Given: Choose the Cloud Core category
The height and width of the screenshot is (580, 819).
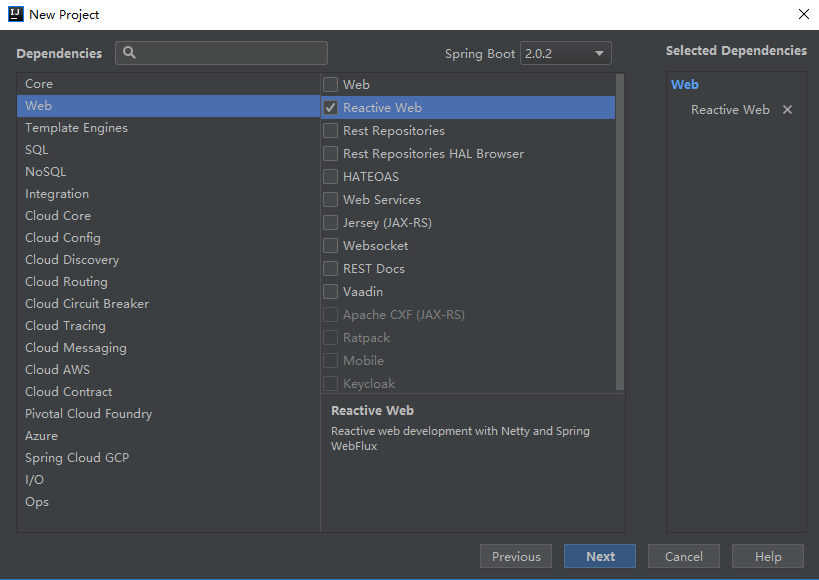Looking at the screenshot, I should point(168,215).
